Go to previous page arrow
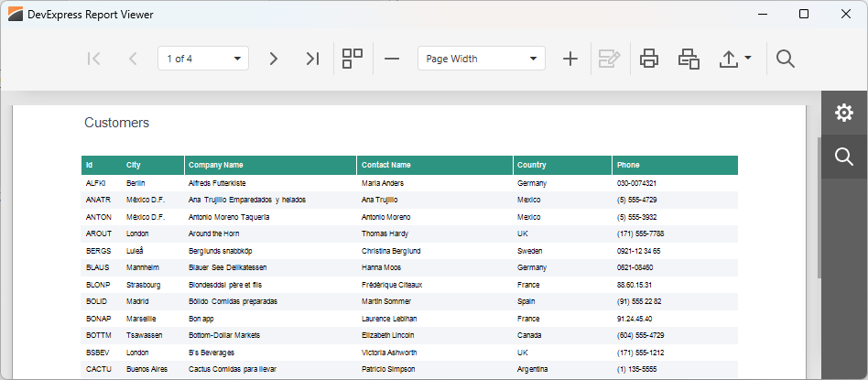Screen dimensions: 868x380 [x=132, y=59]
